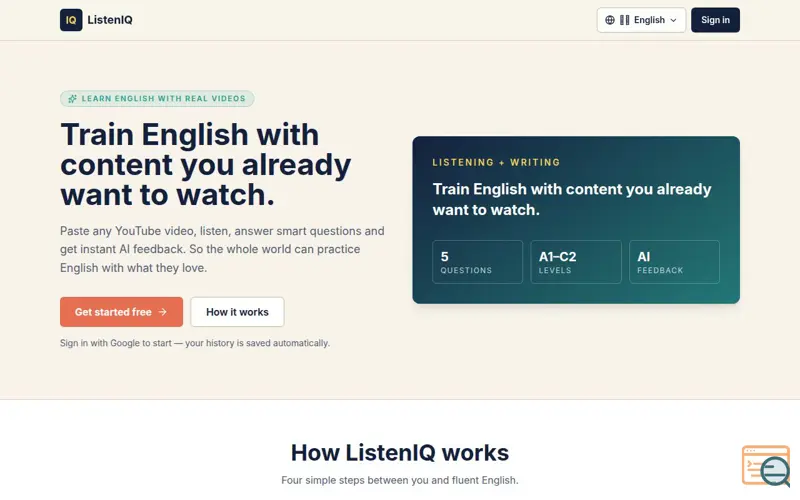Viewport: 800px width, 500px height.
Task: Click the 5 Questions stat tile
Action: (x=478, y=262)
